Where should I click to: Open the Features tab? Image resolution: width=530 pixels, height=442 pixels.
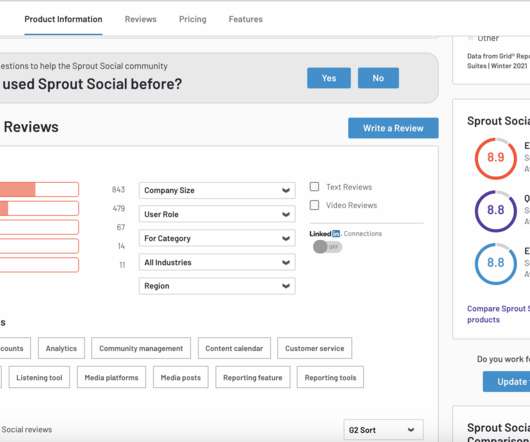click(x=246, y=19)
